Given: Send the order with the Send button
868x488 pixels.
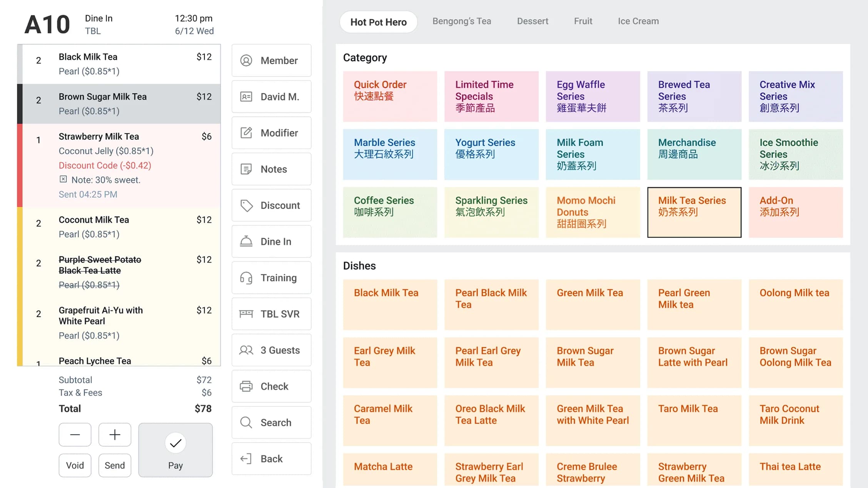Looking at the screenshot, I should coord(115,465).
